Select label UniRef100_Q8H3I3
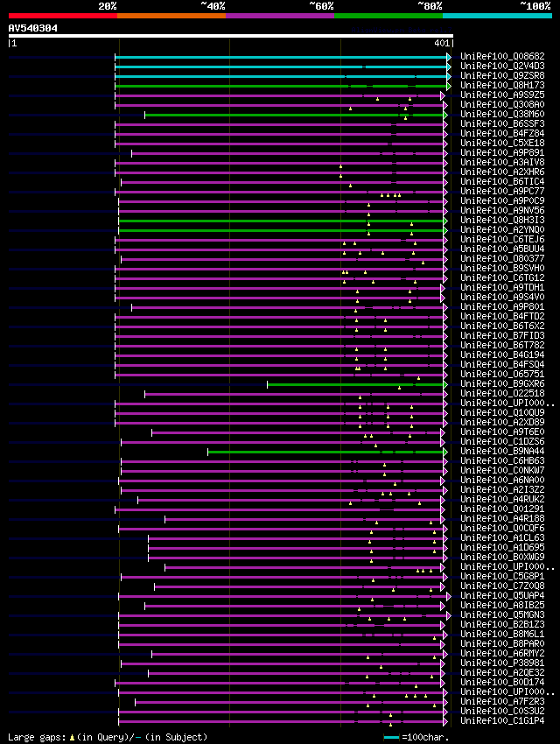The height and width of the screenshot is (744, 560). tap(502, 221)
